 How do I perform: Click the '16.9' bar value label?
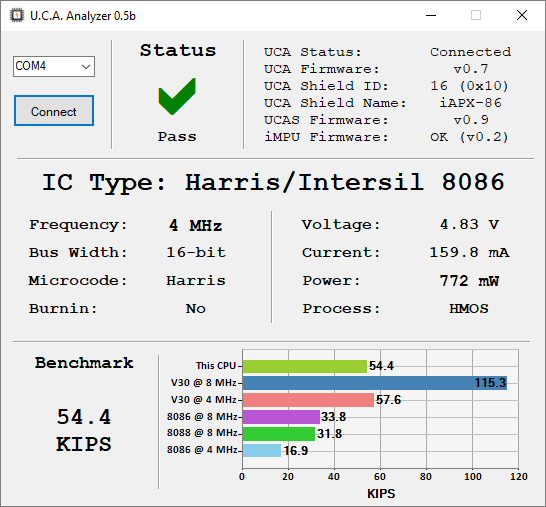[x=296, y=451]
